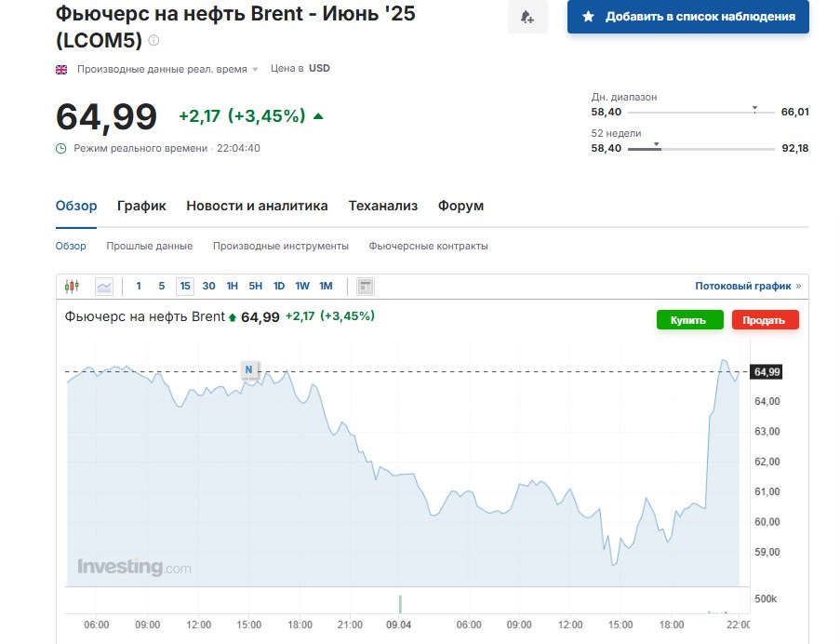Select the main Обзор tab
The image size is (840, 644).
[x=76, y=206]
